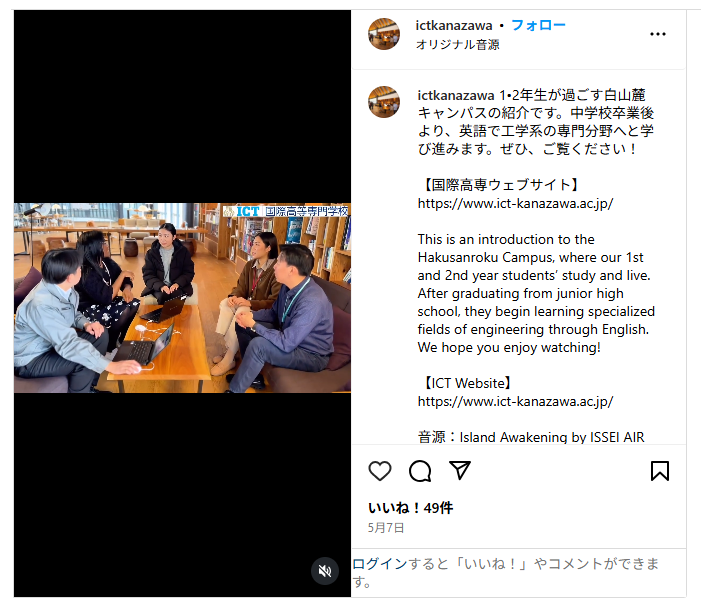The image size is (701, 604).
Task: Play the campus introduction video
Action: 182,298
